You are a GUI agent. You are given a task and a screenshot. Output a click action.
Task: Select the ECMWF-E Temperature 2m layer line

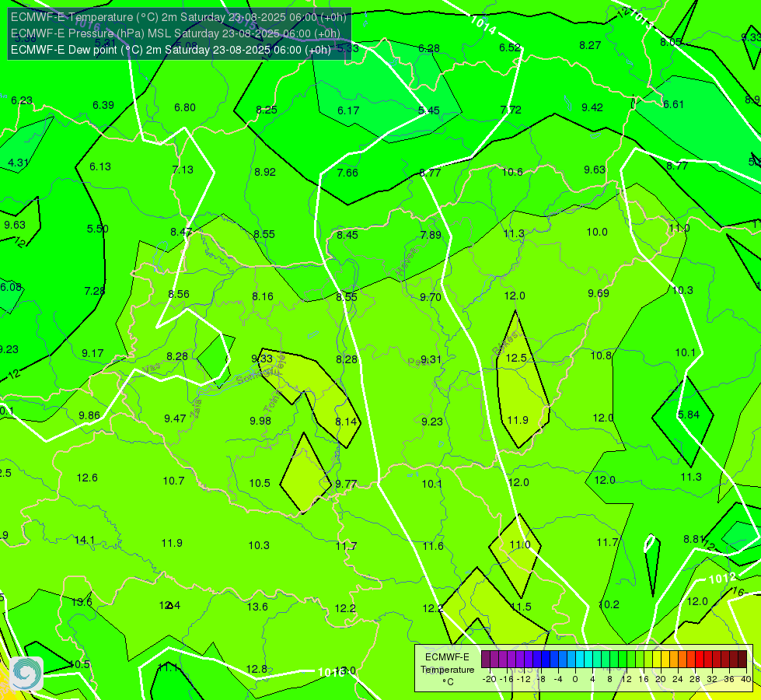click(179, 17)
